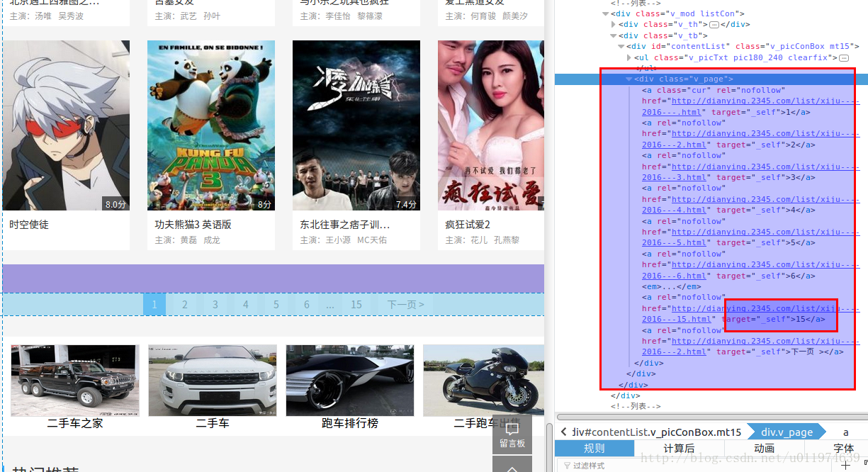Collapse the div.v_mod listCon node
Screen dimensions: 868x472
[604, 14]
